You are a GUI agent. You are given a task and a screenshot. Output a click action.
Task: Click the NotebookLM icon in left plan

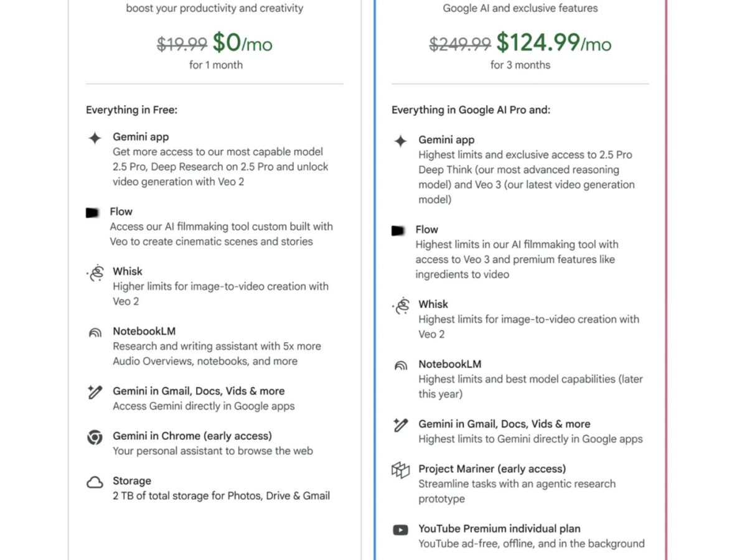pos(95,333)
